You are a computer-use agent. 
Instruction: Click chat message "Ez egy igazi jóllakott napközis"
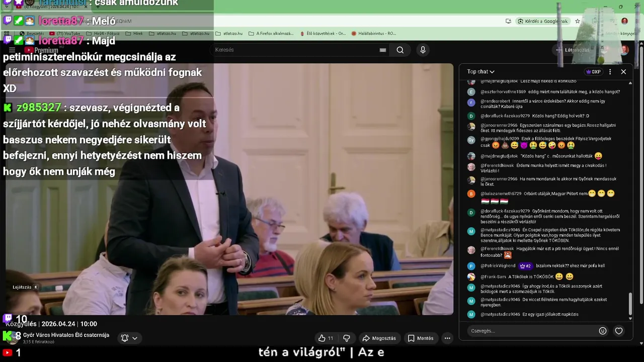click(x=550, y=314)
